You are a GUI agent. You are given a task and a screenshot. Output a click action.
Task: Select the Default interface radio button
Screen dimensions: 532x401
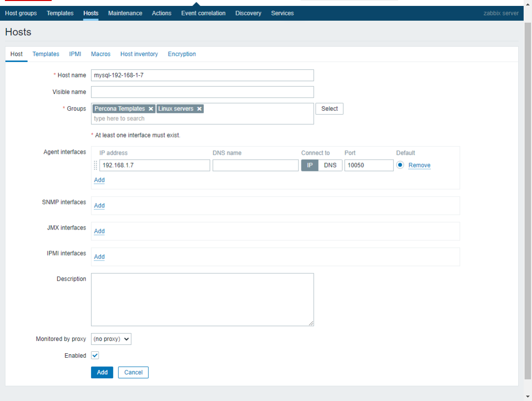click(x=400, y=165)
